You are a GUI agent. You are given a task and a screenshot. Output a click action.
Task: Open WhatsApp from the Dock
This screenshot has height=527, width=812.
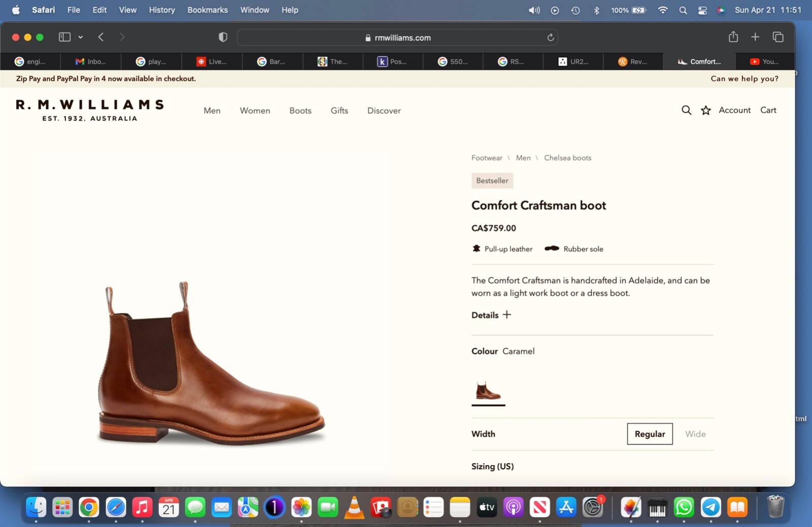(684, 507)
